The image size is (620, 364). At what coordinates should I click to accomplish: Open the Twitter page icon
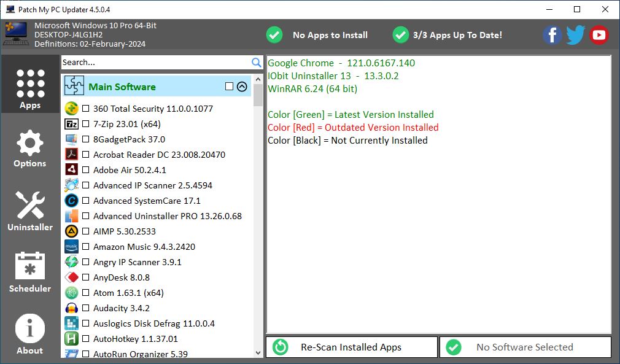[575, 35]
